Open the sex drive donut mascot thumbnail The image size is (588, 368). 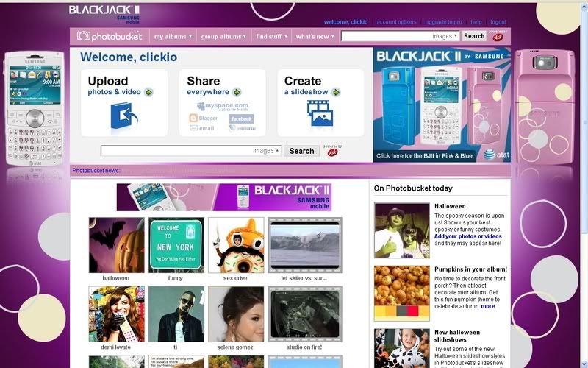[236, 245]
